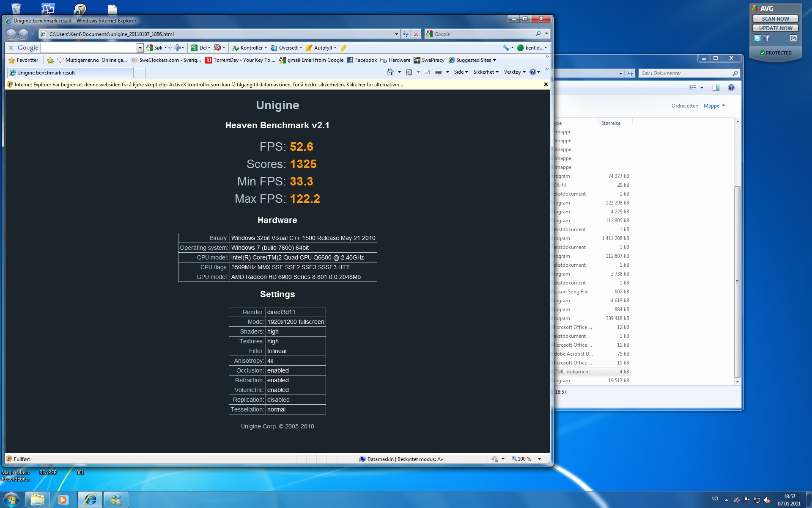Click the Print icon
812x508 pixels.
tap(439, 72)
